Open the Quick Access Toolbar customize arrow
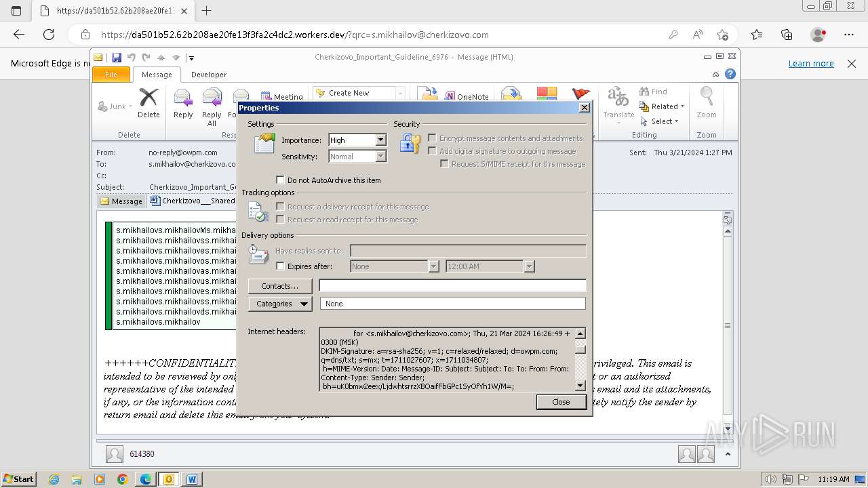Screen dimensions: 868x488 click(192, 58)
